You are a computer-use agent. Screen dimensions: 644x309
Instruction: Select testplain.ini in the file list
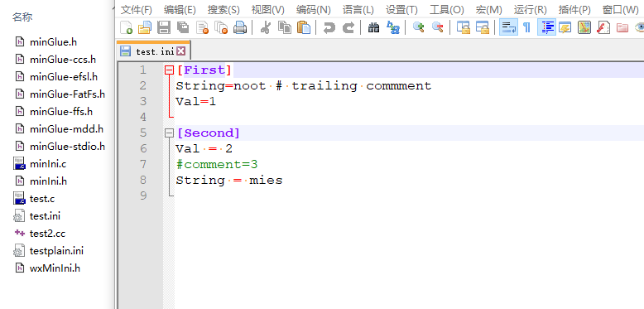(56, 251)
